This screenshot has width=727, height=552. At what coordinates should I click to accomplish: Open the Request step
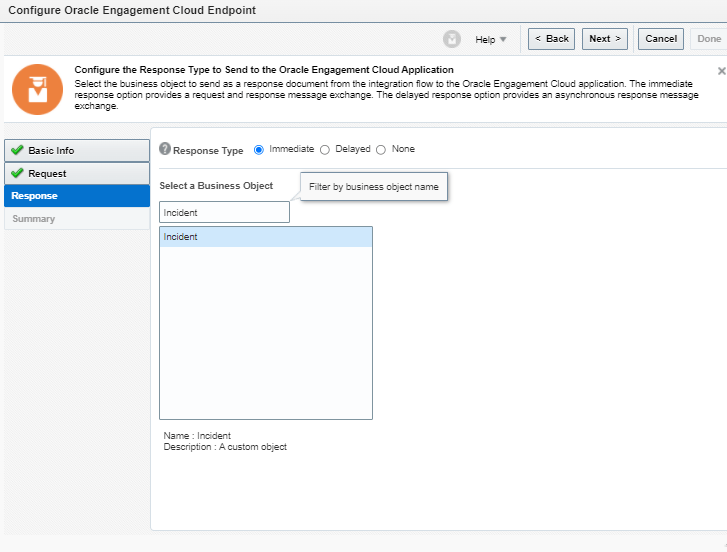47,174
